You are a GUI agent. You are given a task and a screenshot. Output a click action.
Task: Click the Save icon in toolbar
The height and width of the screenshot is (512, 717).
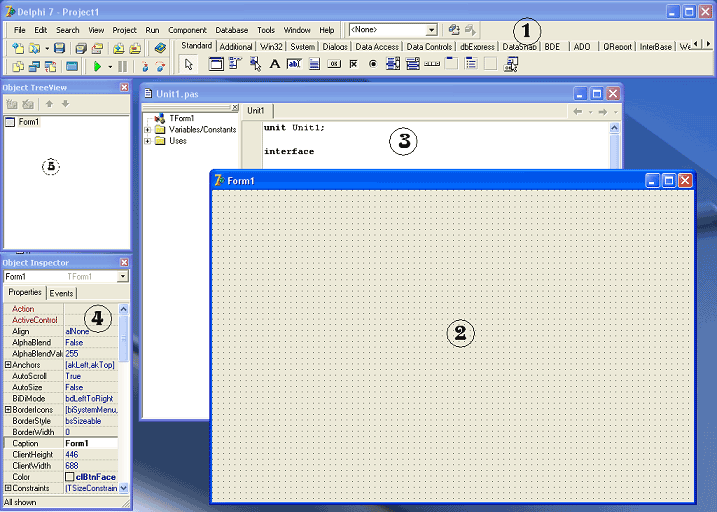coord(59,48)
